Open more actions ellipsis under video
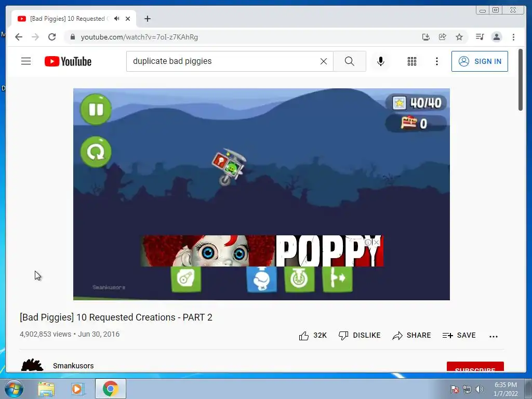The image size is (532, 399). [x=494, y=336]
